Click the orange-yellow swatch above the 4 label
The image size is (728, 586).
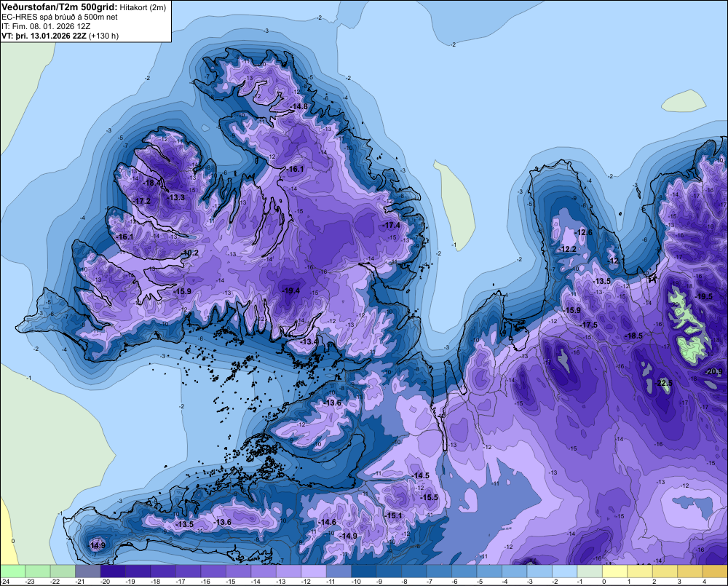pyautogui.click(x=715, y=571)
